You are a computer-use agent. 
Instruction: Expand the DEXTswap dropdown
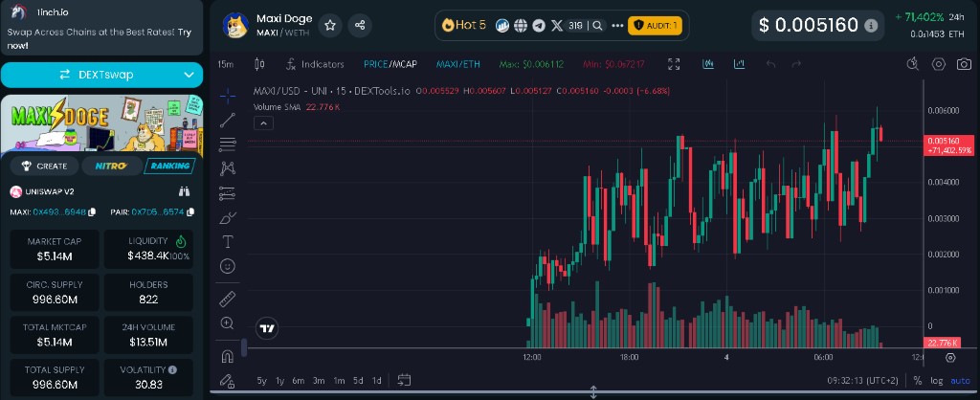[x=189, y=75]
